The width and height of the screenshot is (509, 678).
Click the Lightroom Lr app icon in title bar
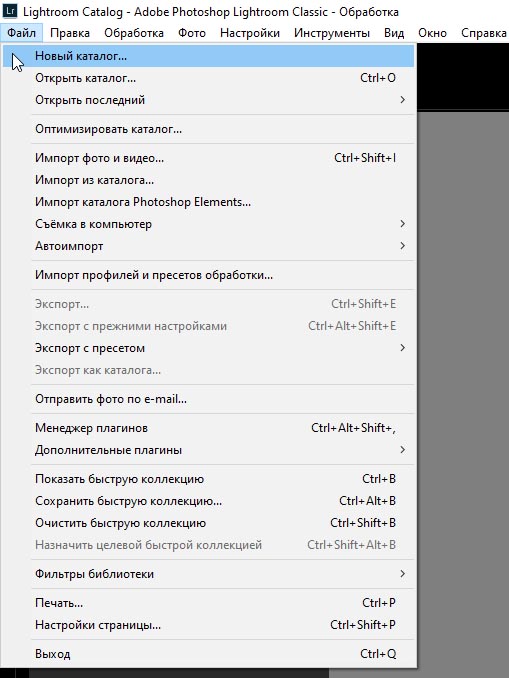pos(10,10)
